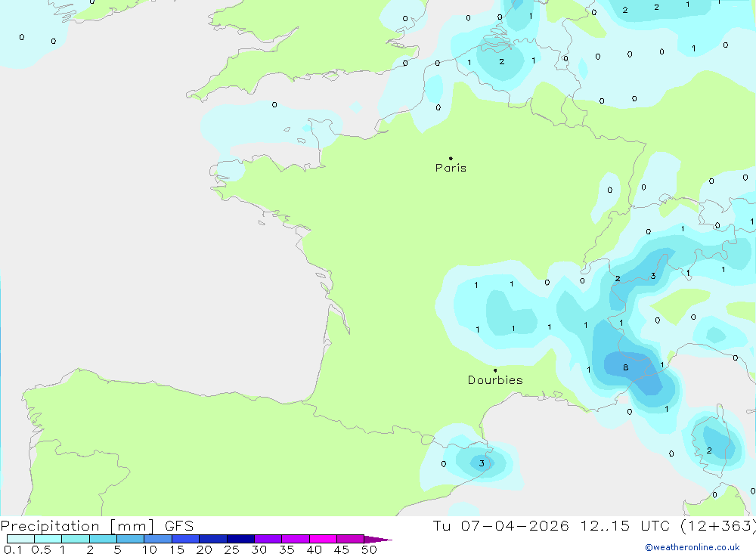
Task: Click the value '2' over Corsica
Action: [709, 450]
